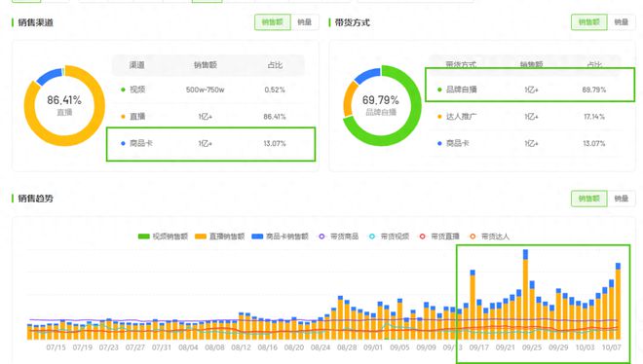The height and width of the screenshot is (364, 643).
Task: Click 500w-750w sales value
Action: click(205, 90)
